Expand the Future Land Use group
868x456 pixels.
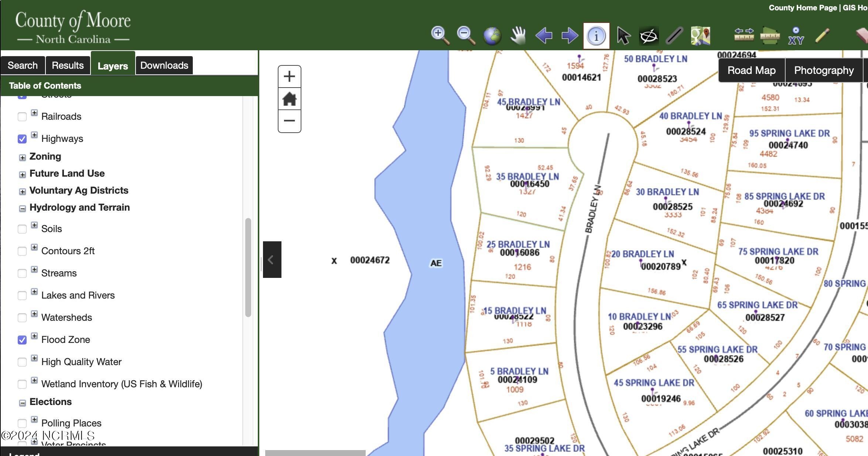tap(23, 175)
